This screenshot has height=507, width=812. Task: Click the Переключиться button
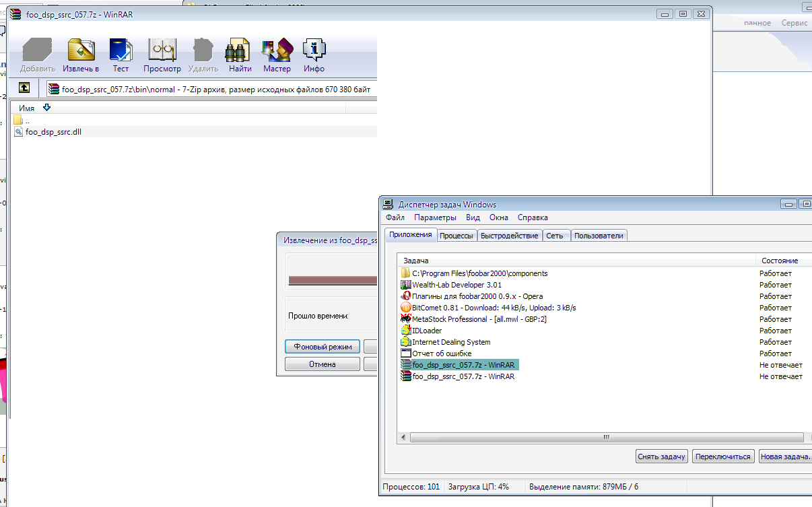(x=722, y=457)
